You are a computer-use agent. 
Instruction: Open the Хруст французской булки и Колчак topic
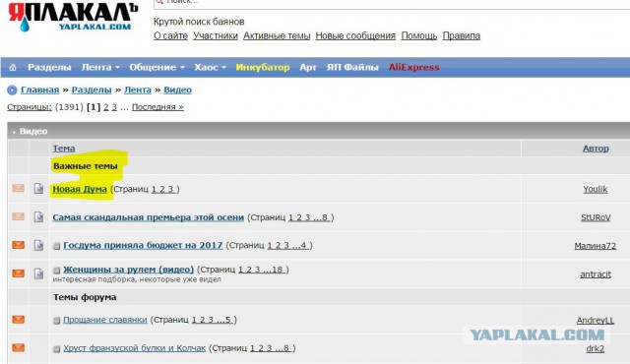point(135,348)
